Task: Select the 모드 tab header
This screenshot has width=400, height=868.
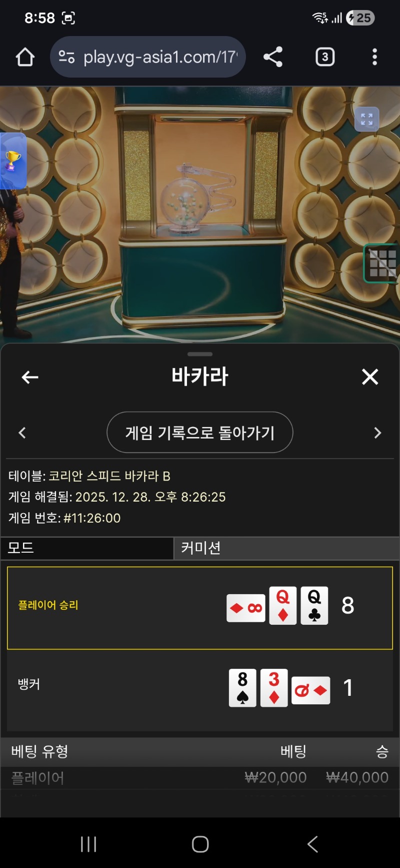Action: click(87, 548)
